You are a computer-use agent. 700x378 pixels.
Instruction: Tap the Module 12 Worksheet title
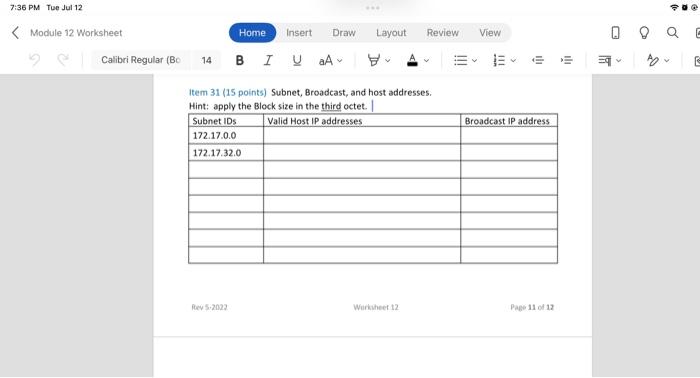(x=76, y=33)
